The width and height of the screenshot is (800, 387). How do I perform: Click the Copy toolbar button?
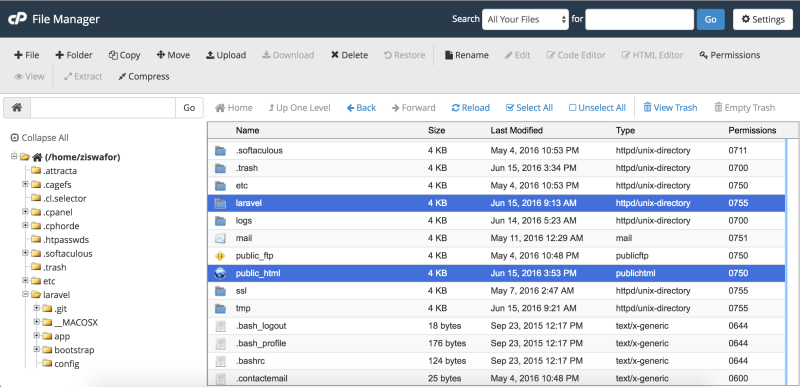click(124, 55)
